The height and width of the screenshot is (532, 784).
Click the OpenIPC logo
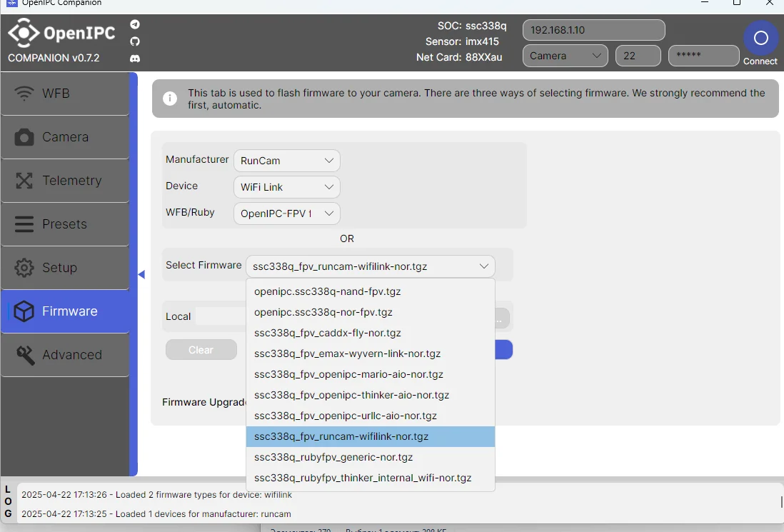(61, 33)
